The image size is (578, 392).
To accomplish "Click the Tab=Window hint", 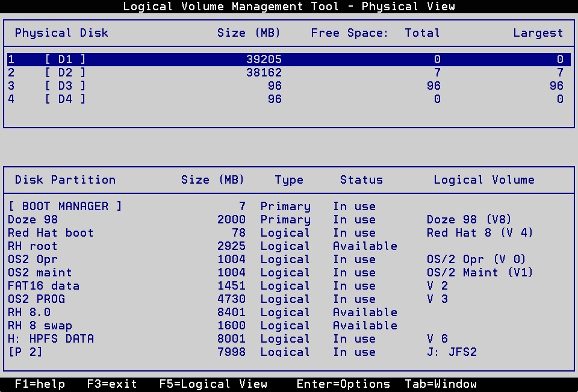I will [441, 384].
